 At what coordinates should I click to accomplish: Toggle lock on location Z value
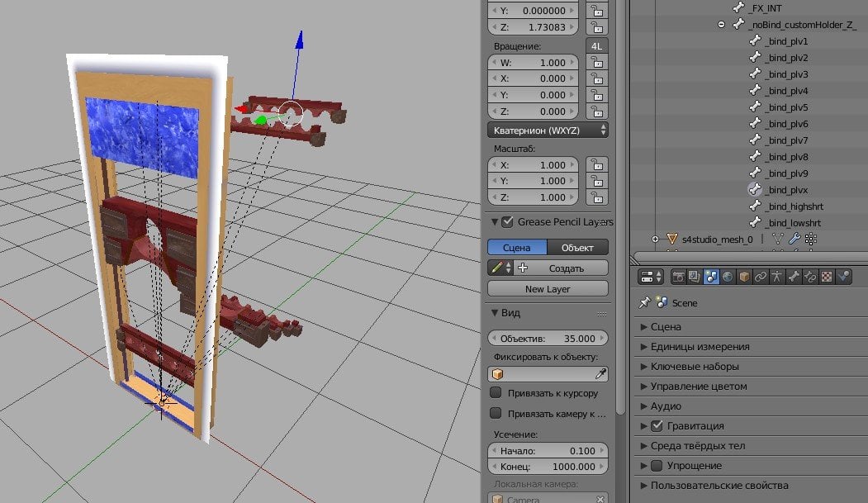point(597,26)
